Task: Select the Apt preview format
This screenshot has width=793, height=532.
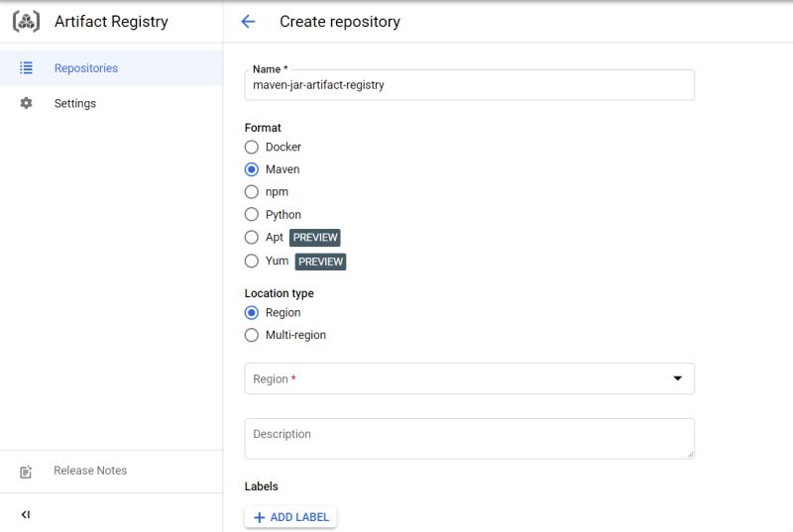Action: 252,237
